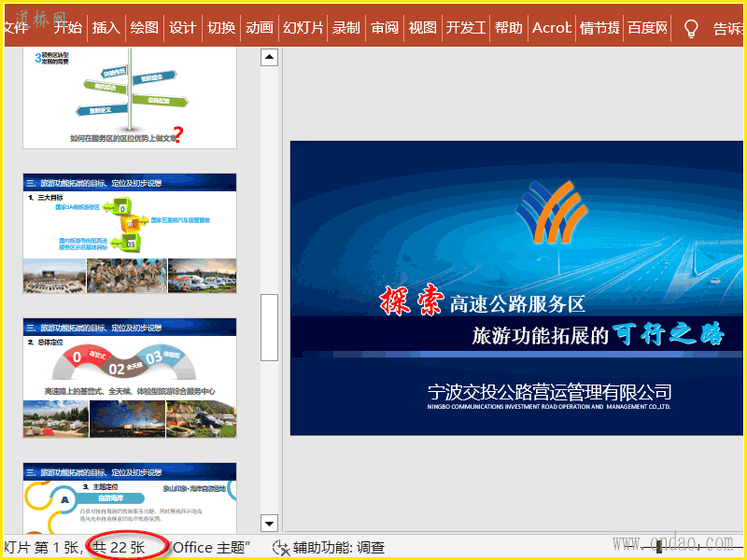Select the 动画 ribbon tab
Viewport: 747px width, 560px height.
[260, 28]
